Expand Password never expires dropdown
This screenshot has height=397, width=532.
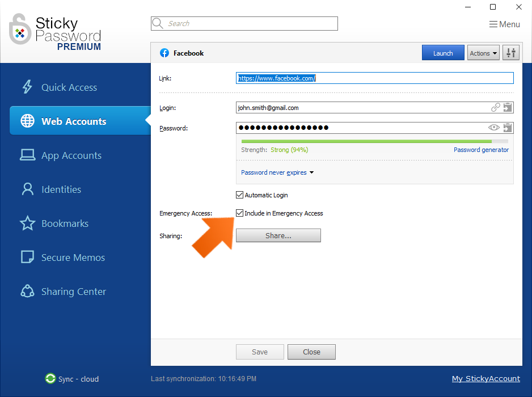277,172
